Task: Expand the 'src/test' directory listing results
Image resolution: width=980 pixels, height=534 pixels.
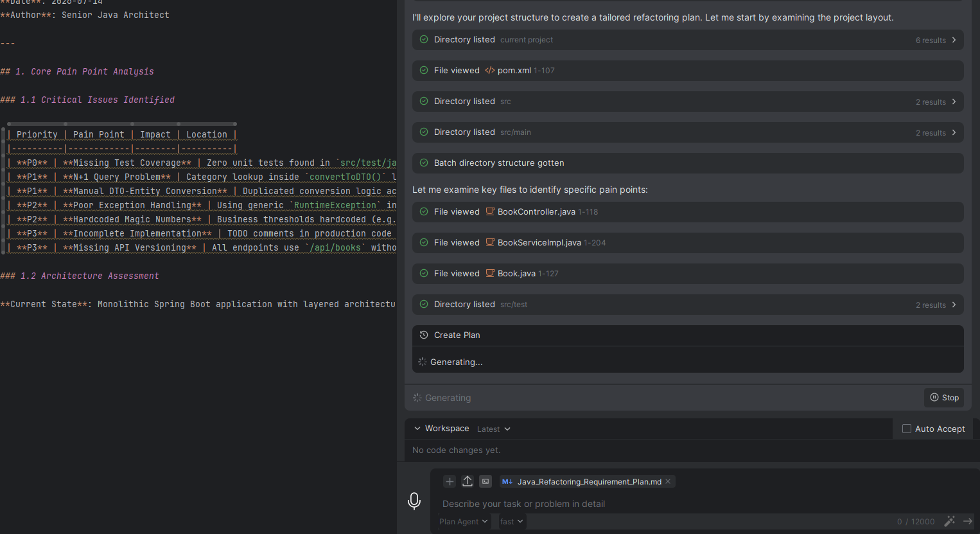Action: pyautogui.click(x=954, y=305)
